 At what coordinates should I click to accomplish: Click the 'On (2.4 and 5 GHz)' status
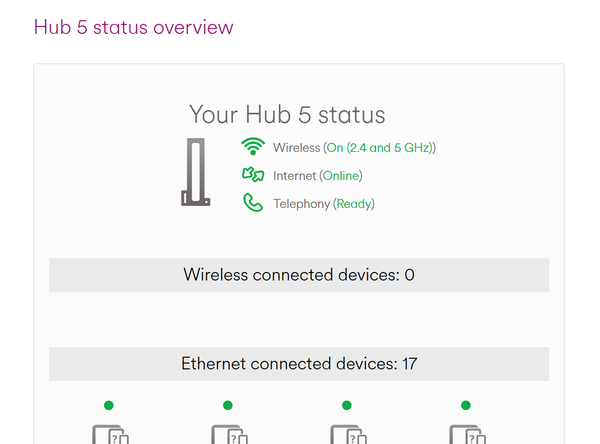point(380,148)
